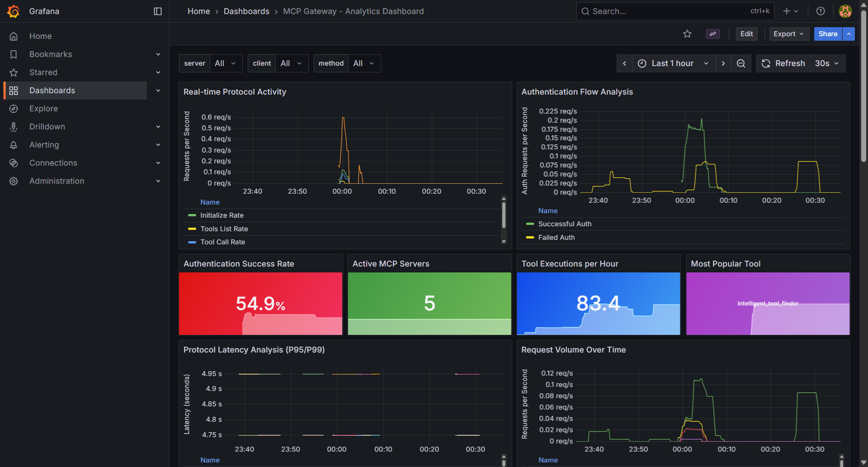Click the Share button
The width and height of the screenshot is (868, 467).
click(x=828, y=33)
